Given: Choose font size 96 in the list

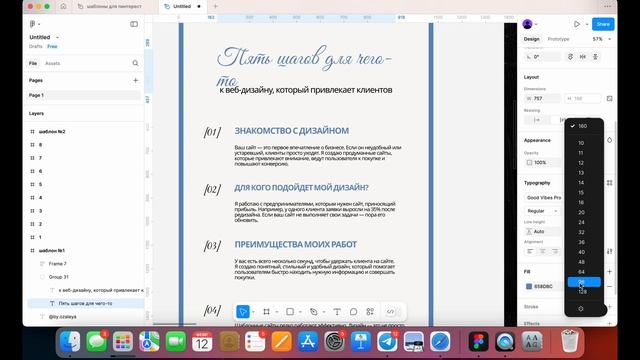Looking at the screenshot, I should click(x=584, y=282).
